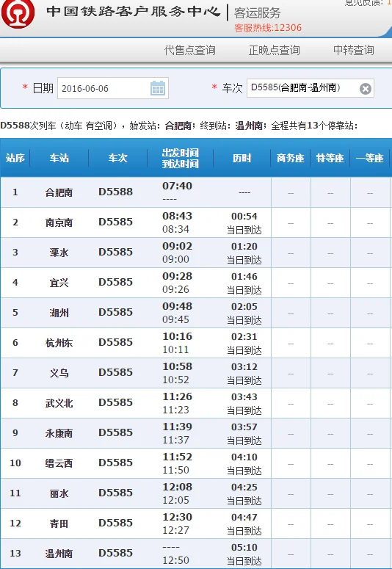Click train number D5588 in first row
392x569 pixels.
pyautogui.click(x=116, y=192)
